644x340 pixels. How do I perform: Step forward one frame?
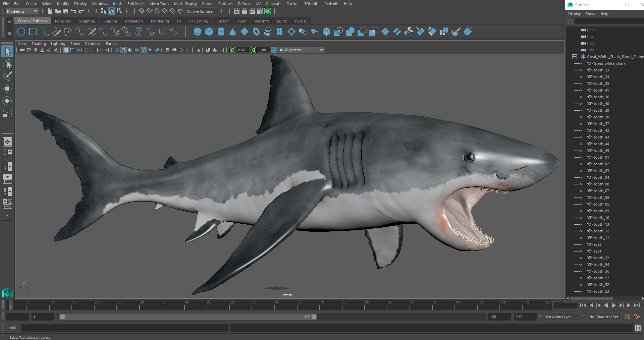(629, 305)
